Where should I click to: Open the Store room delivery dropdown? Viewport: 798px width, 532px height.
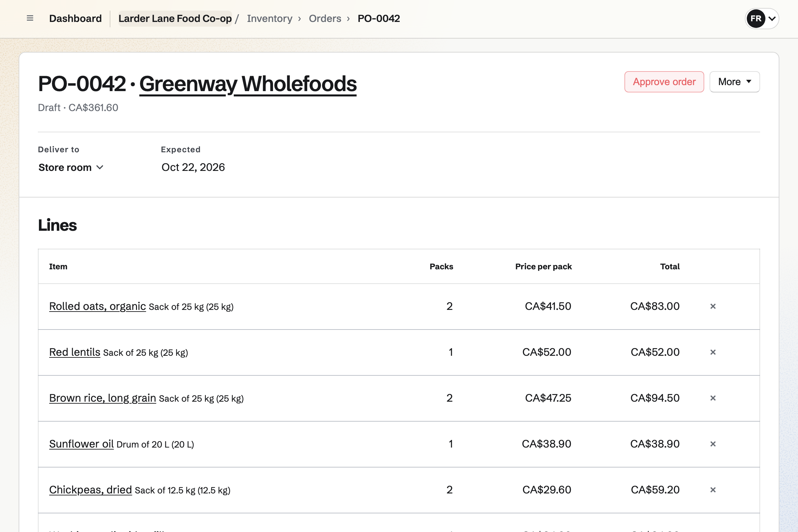pos(71,167)
